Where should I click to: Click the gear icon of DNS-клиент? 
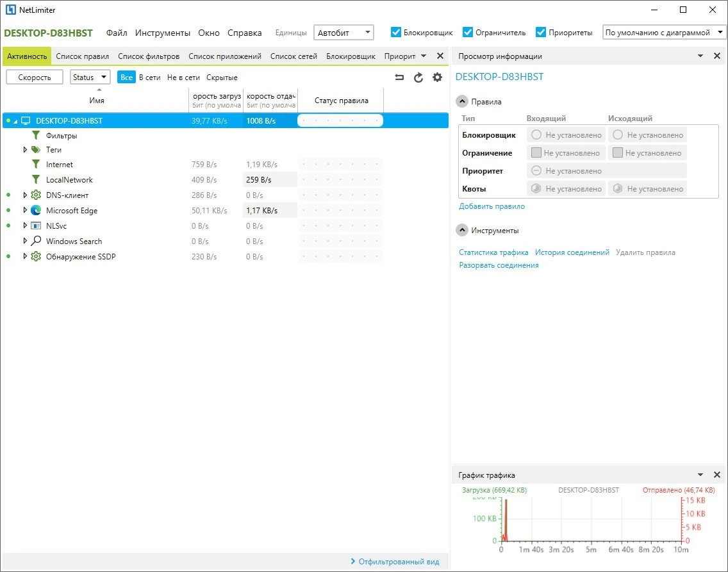(x=36, y=195)
